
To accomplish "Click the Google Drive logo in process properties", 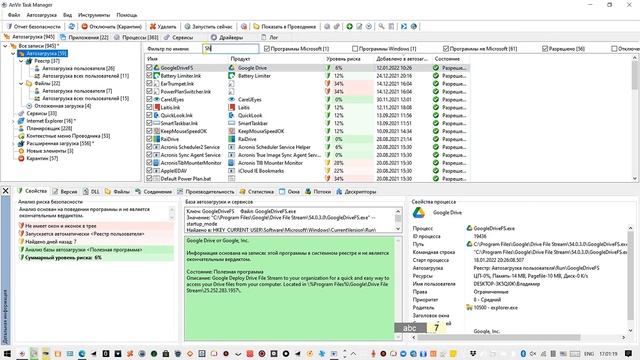I will [418, 213].
